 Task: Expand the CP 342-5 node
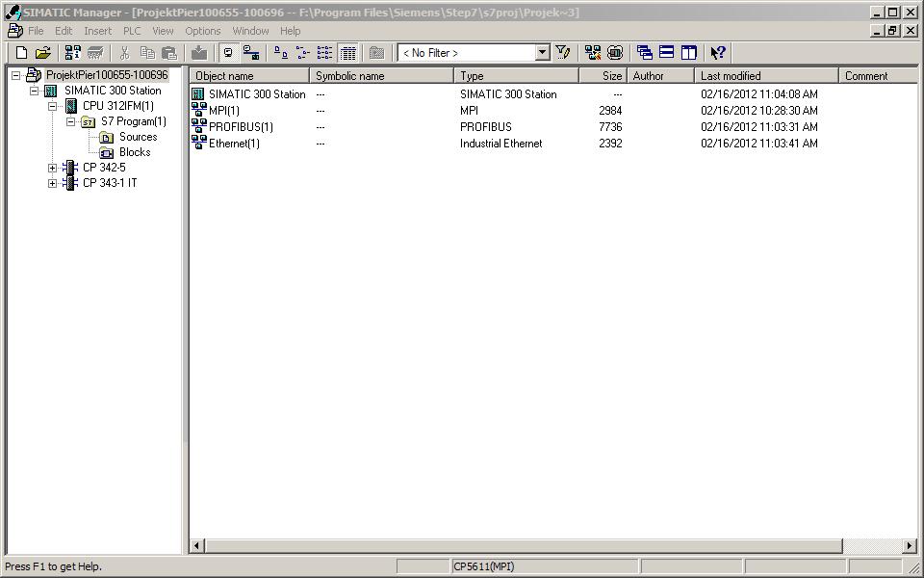52,168
